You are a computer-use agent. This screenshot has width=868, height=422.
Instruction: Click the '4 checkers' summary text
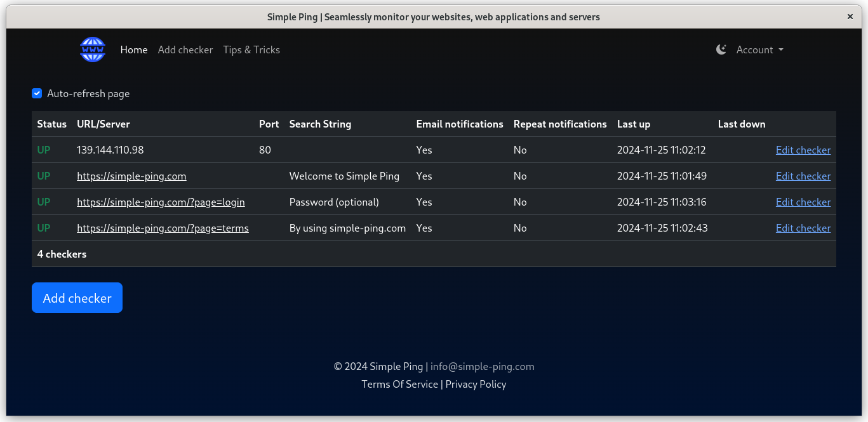pos(62,254)
